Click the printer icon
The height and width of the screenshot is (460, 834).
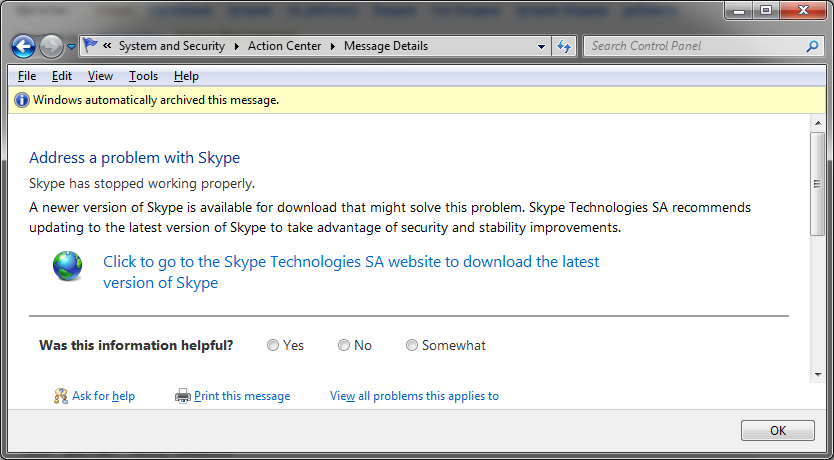click(x=182, y=396)
